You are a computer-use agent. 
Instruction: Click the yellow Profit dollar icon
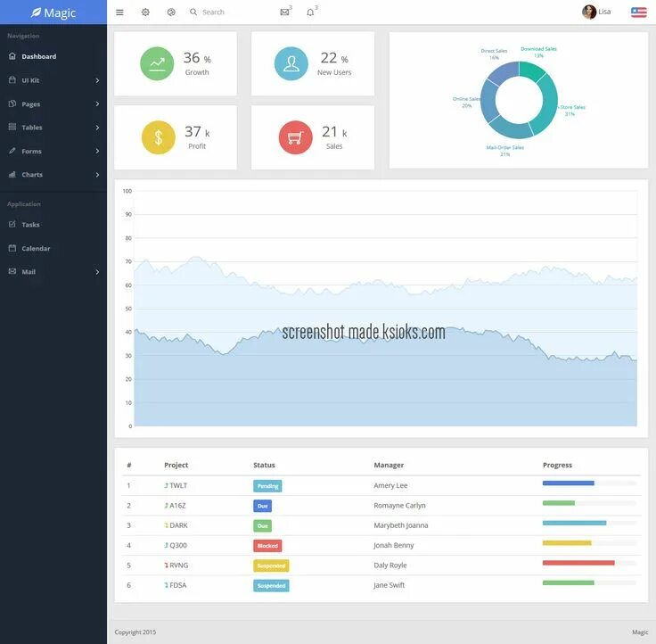click(x=159, y=137)
